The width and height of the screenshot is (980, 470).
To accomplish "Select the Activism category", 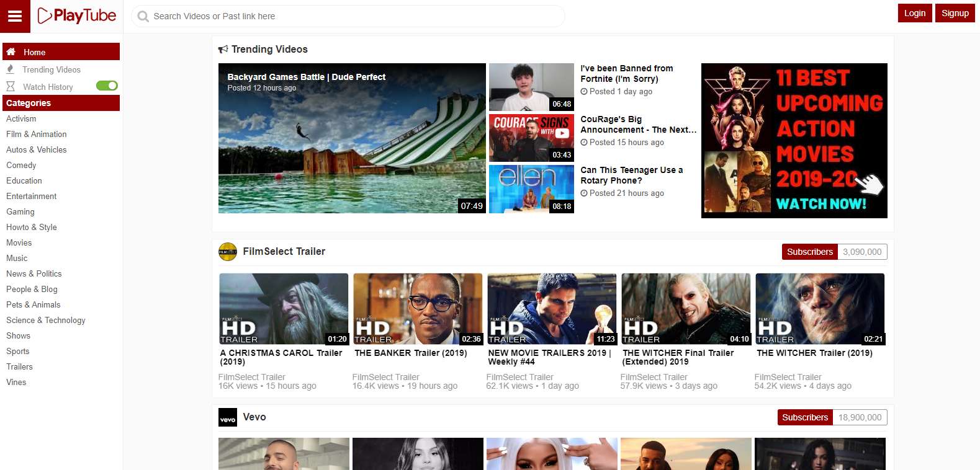I will [21, 118].
